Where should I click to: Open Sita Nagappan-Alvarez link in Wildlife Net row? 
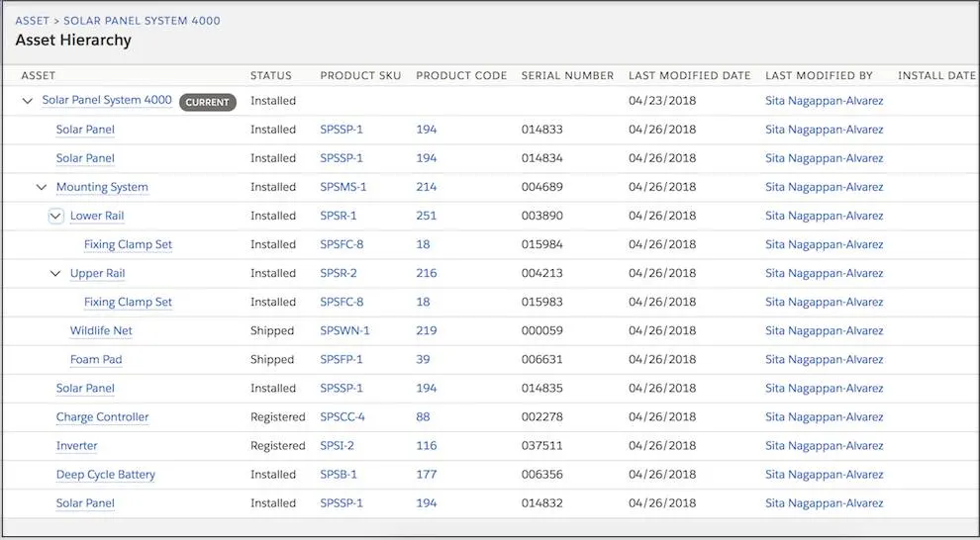click(x=825, y=330)
